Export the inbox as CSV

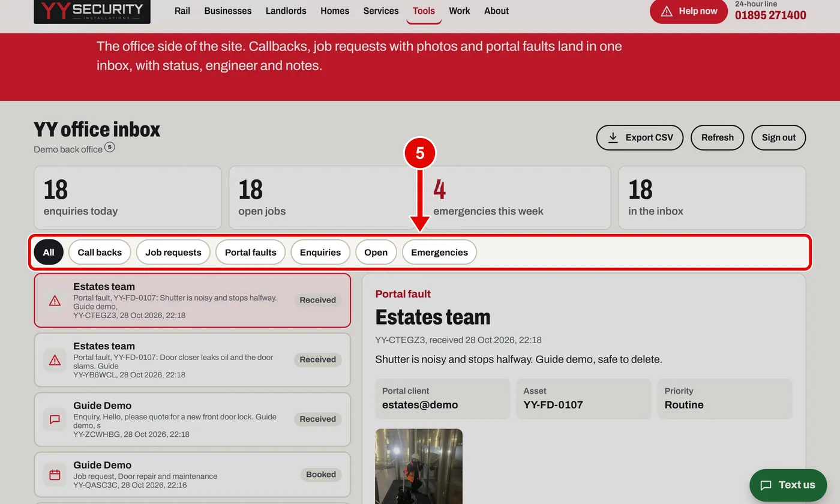640,137
